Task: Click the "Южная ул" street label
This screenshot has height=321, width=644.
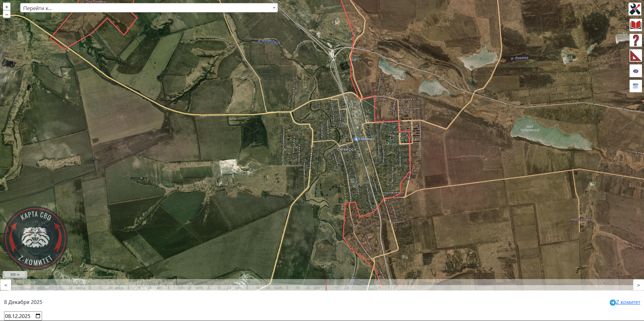Action: (x=398, y=222)
